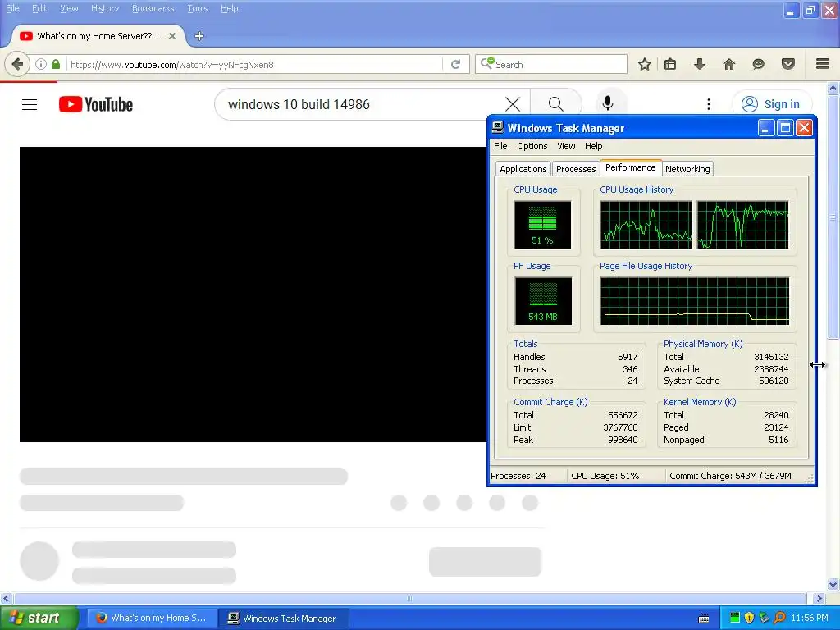
Task: Click the smiley chat icon in toolbar
Action: click(758, 64)
